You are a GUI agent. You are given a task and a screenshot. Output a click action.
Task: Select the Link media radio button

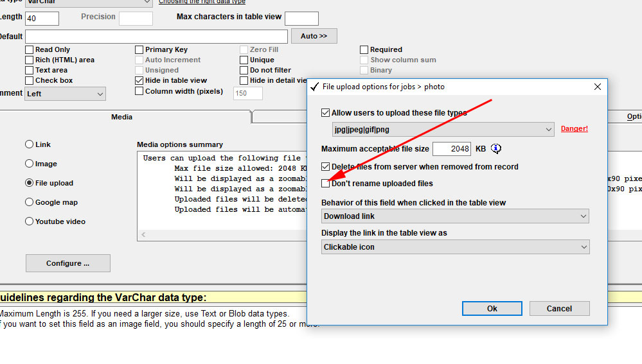click(x=29, y=144)
